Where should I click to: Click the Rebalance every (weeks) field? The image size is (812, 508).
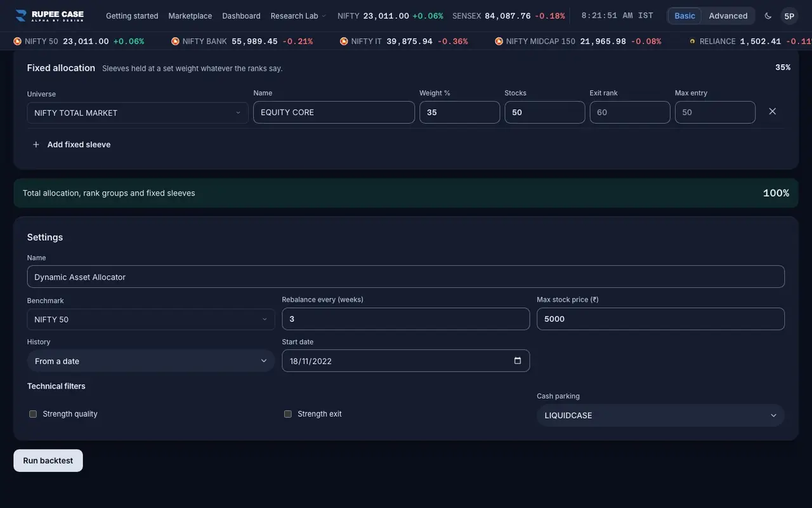tap(406, 319)
